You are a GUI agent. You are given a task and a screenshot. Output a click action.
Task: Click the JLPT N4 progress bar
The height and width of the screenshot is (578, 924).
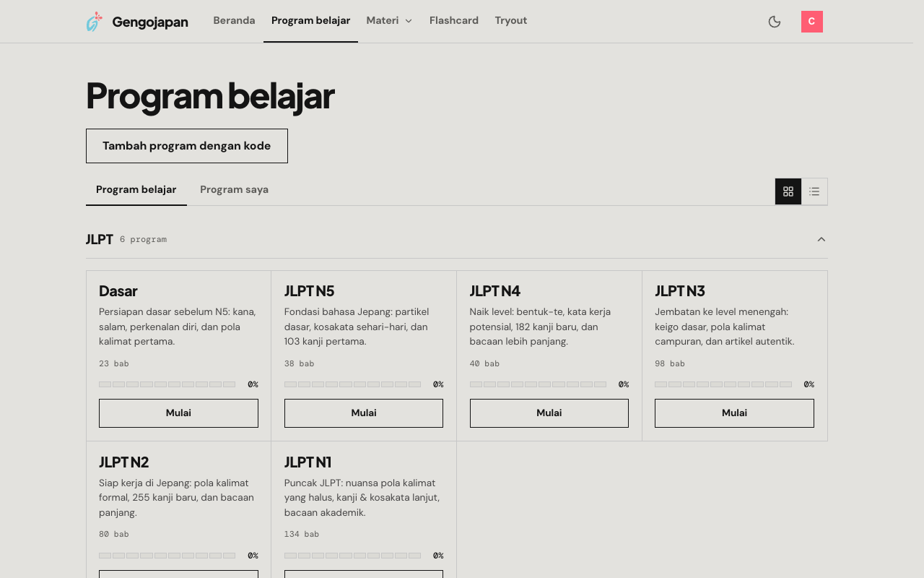[539, 384]
